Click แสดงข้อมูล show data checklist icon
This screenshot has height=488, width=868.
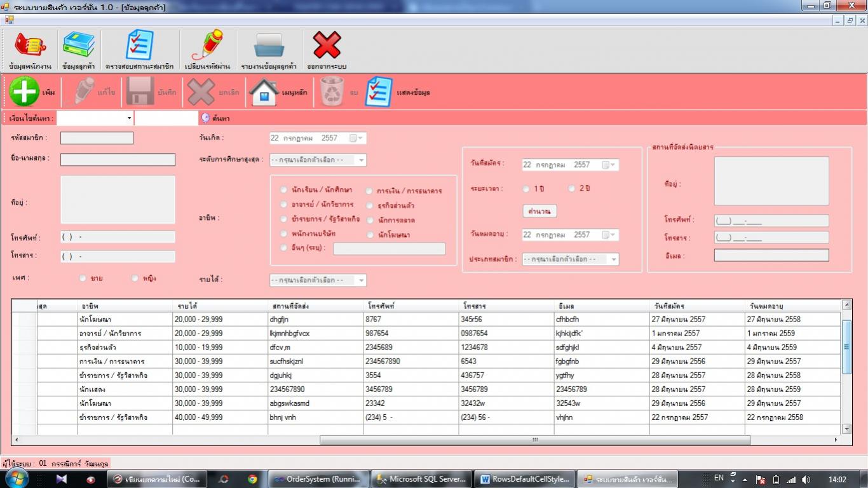click(x=379, y=91)
